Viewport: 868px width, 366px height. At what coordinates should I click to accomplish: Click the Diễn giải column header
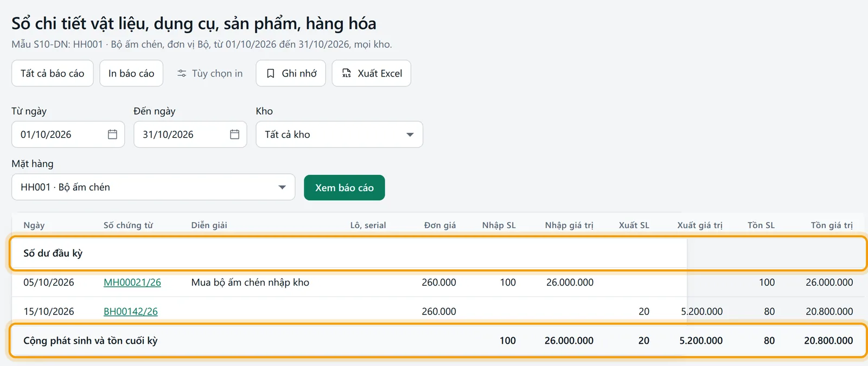pos(209,225)
